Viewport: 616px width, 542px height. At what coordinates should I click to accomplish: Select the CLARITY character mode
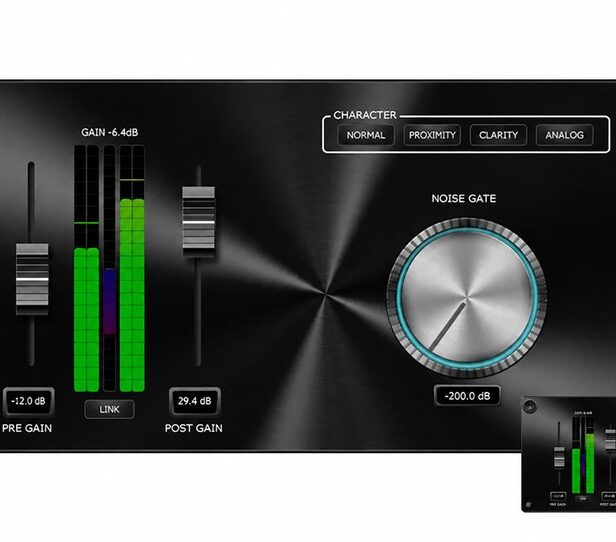[x=498, y=135]
